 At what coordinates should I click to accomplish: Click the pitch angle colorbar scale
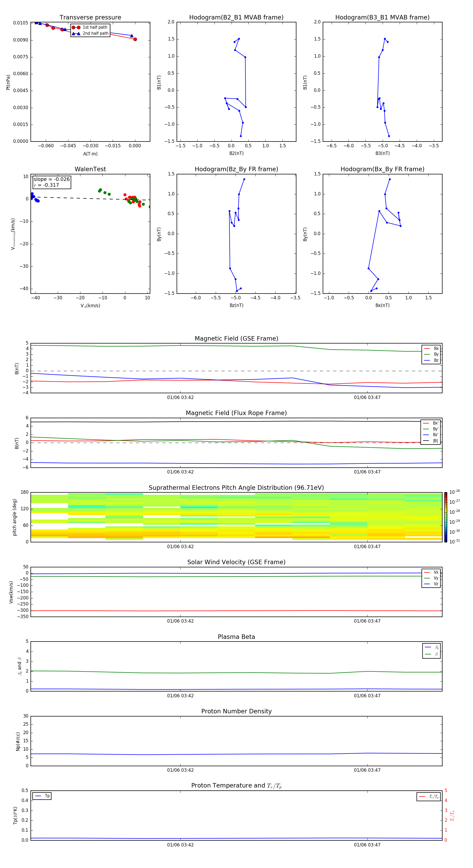[446, 517]
